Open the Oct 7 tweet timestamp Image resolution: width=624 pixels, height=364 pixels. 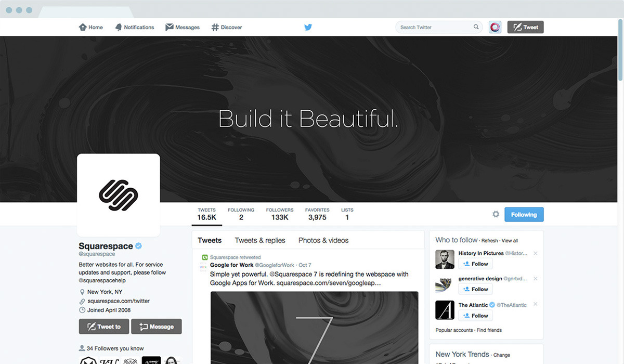(305, 265)
